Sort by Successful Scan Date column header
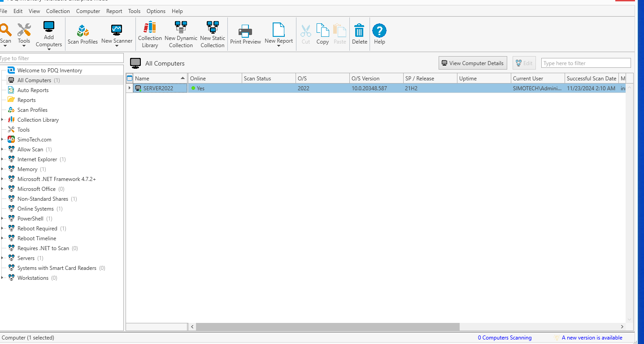This screenshot has height=344, width=644. [x=592, y=78]
